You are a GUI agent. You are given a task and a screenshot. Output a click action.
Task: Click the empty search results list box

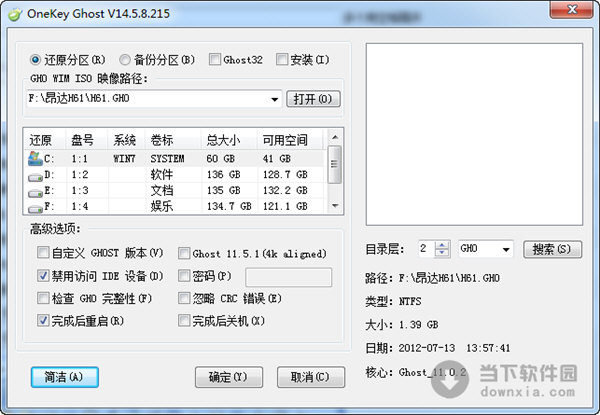click(474, 134)
